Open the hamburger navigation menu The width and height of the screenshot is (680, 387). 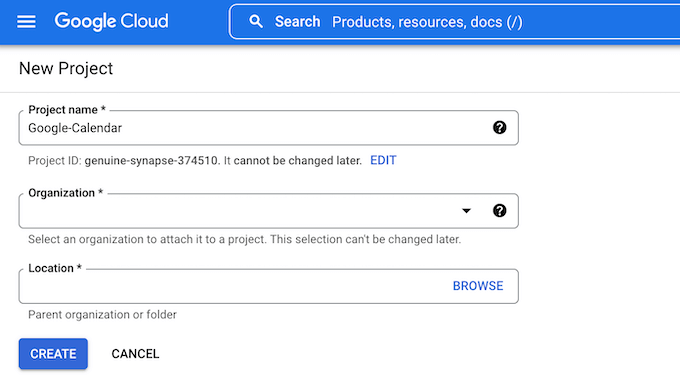click(26, 21)
